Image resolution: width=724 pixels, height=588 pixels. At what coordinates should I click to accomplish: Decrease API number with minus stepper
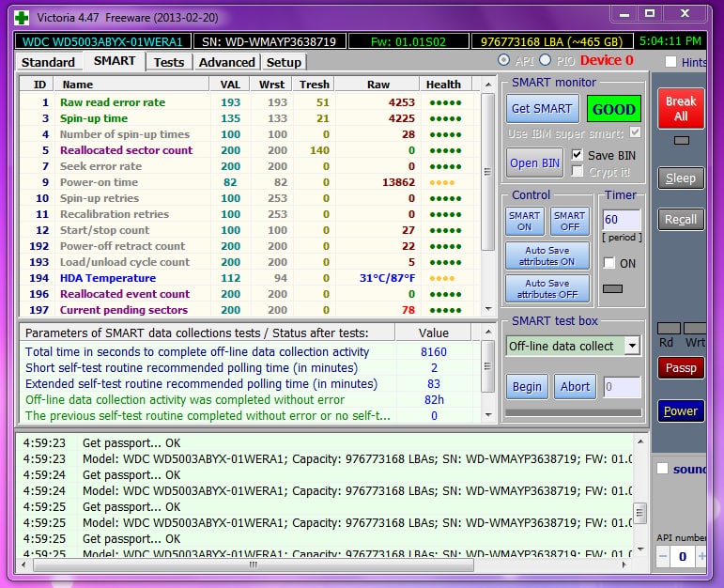tap(662, 557)
